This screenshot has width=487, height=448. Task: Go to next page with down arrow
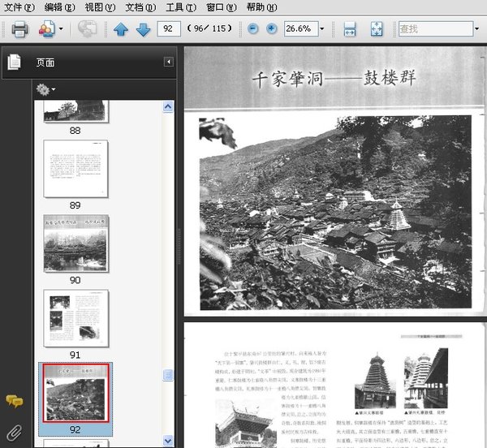click(x=143, y=29)
